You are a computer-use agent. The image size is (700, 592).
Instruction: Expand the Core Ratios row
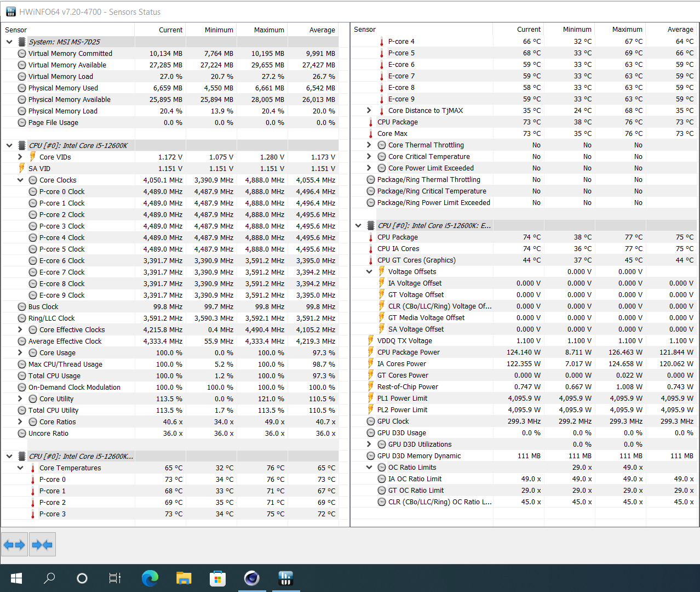point(20,422)
